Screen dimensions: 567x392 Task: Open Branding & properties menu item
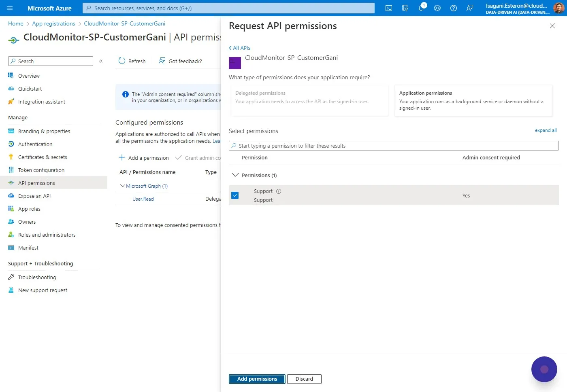click(44, 131)
